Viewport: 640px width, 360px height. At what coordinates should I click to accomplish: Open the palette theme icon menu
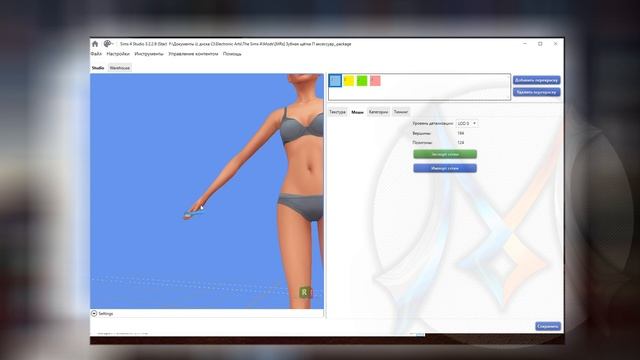(x=108, y=43)
